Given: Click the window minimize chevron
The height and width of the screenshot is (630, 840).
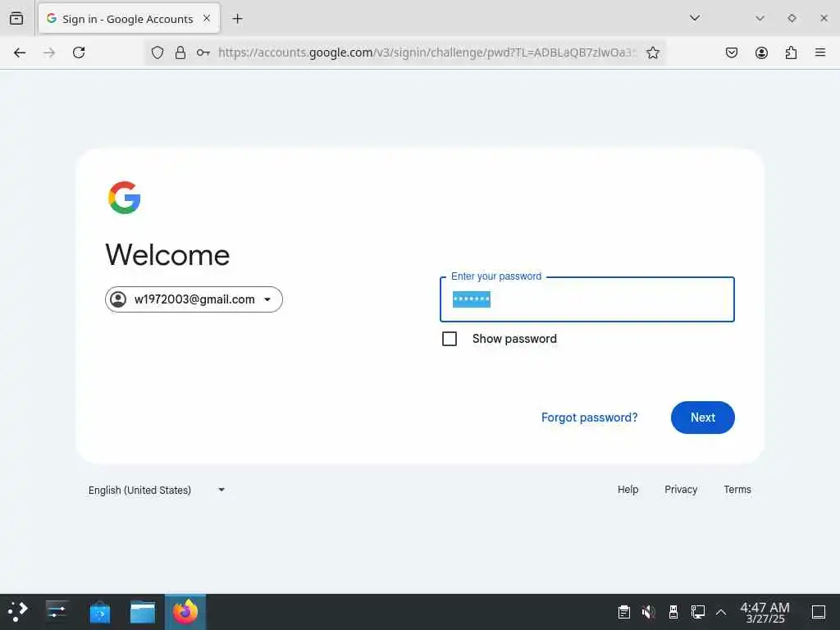Looking at the screenshot, I should 760,18.
